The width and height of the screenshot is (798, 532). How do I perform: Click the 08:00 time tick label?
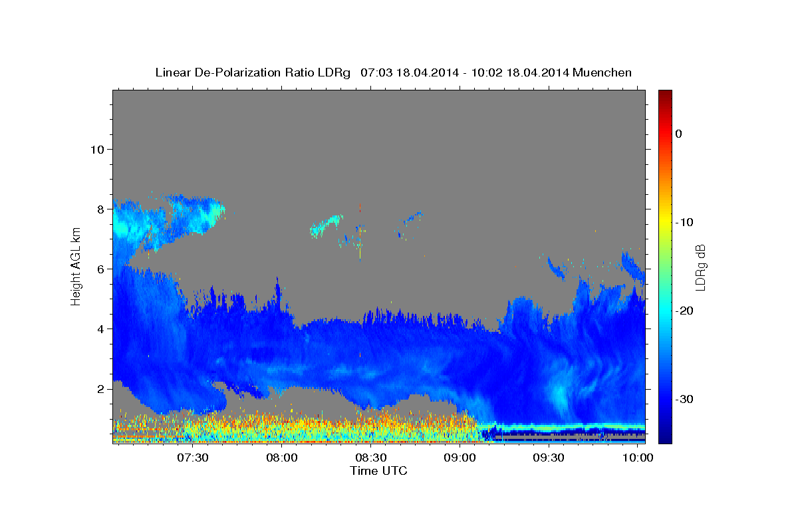pos(282,458)
